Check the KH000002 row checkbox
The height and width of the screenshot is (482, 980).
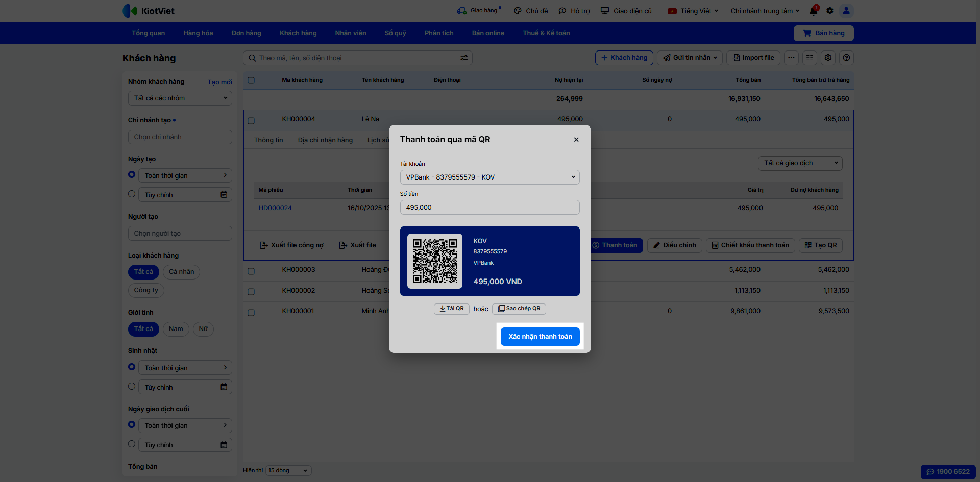(x=251, y=292)
